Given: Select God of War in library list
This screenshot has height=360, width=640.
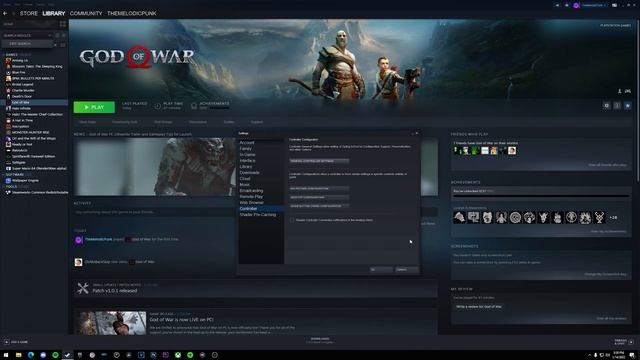Looking at the screenshot, I should coord(34,102).
